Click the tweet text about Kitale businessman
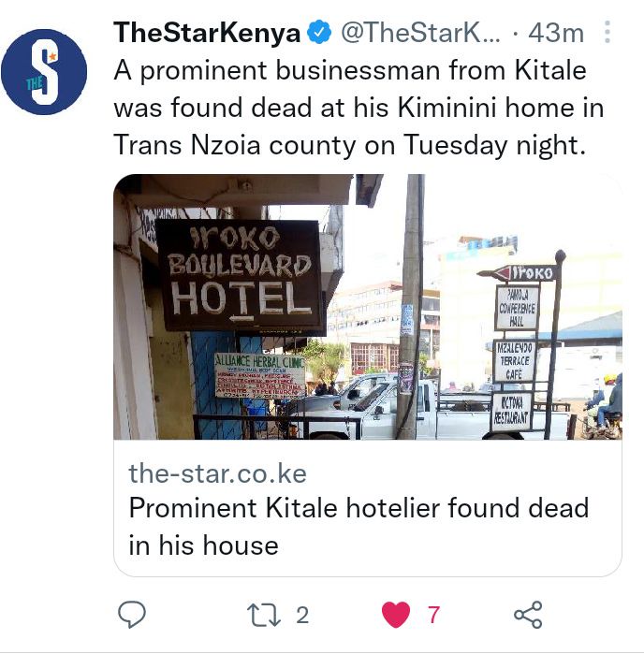This screenshot has width=644, height=654. (359, 108)
